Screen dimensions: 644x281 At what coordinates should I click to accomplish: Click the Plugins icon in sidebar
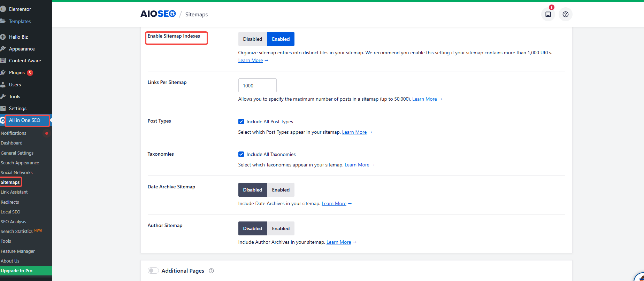pyautogui.click(x=3, y=72)
